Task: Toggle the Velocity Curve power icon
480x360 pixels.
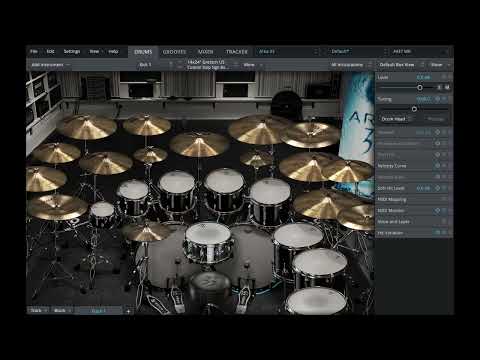Action: pos(438,166)
